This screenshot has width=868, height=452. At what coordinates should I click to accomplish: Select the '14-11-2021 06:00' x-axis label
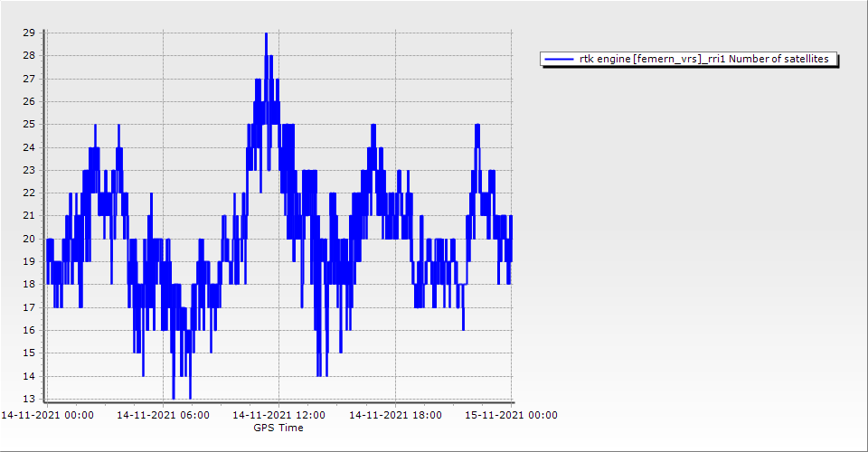tap(163, 415)
